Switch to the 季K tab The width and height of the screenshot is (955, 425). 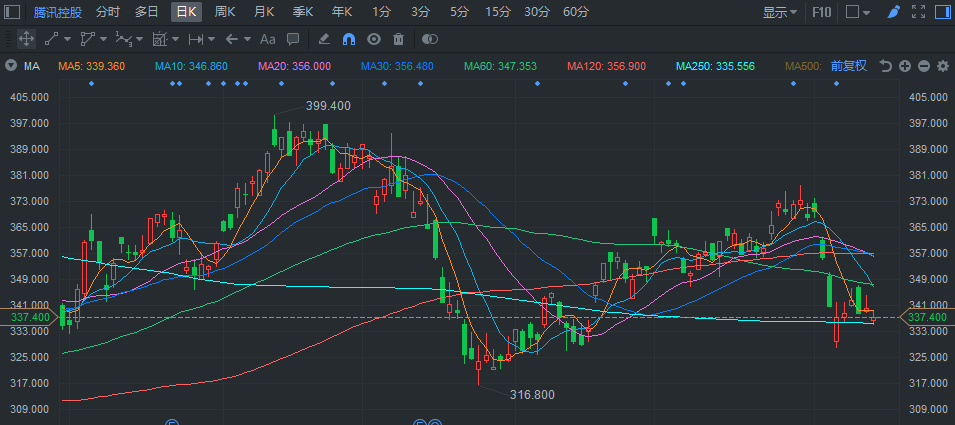click(x=303, y=12)
